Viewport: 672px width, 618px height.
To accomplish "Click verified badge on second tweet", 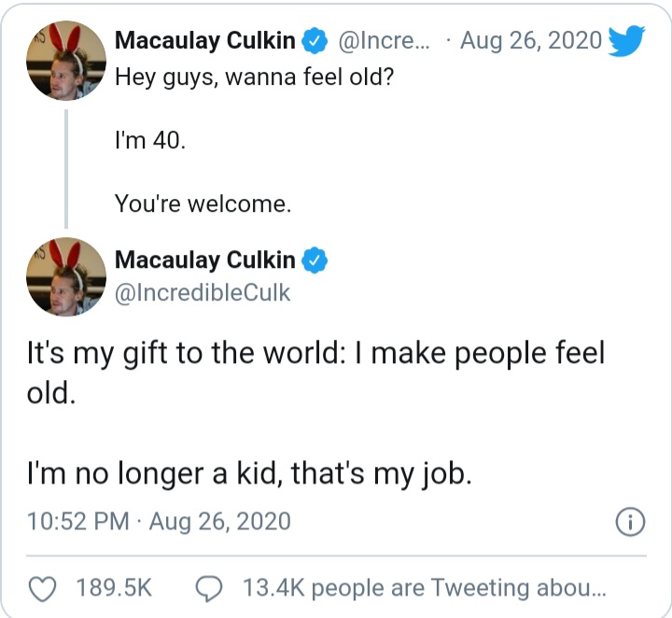I will click(x=317, y=261).
